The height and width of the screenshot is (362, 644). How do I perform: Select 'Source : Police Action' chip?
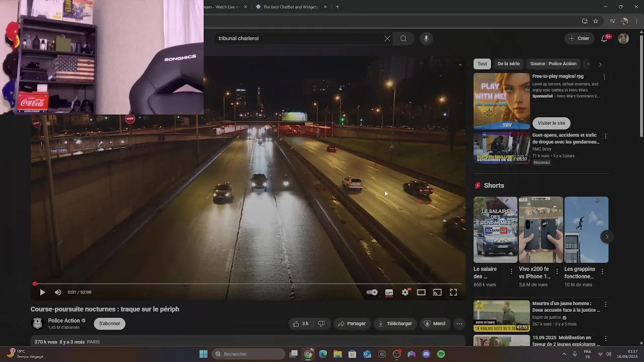coord(553,64)
